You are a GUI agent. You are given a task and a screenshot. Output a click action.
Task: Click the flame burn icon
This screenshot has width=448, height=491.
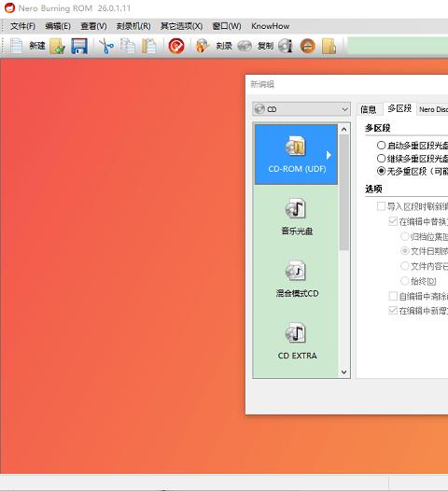coord(202,46)
